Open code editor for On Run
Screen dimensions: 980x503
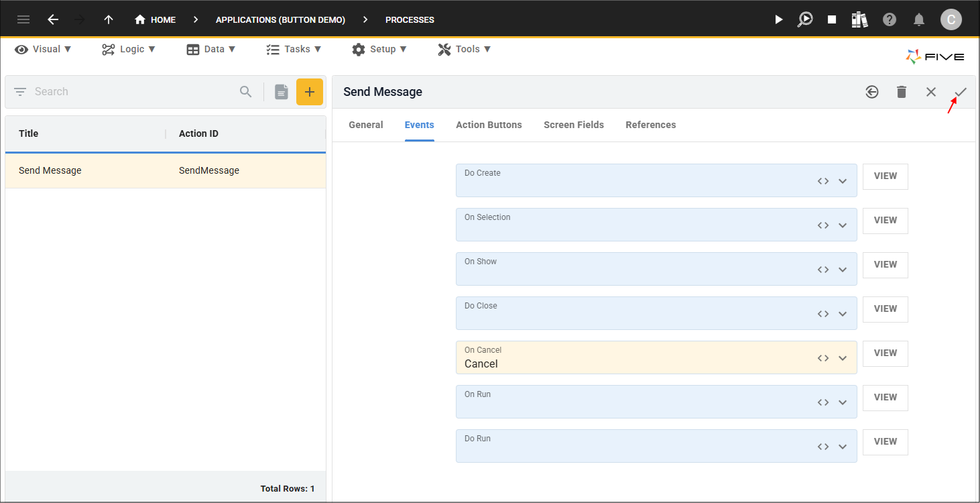pos(823,402)
